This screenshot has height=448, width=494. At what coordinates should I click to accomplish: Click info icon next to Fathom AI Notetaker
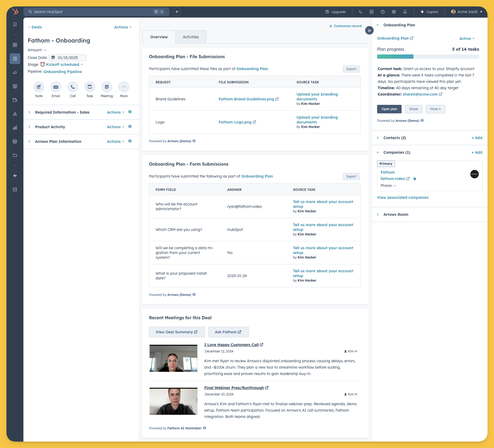(x=205, y=428)
